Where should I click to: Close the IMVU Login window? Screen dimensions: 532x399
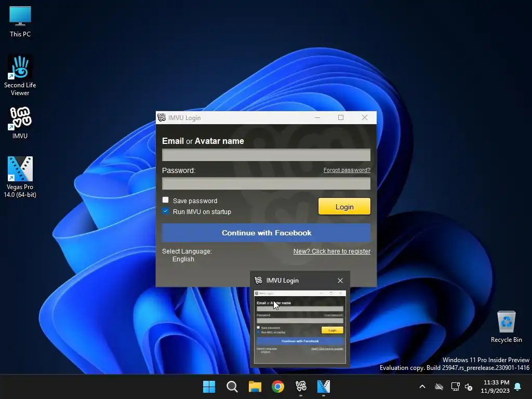364,117
